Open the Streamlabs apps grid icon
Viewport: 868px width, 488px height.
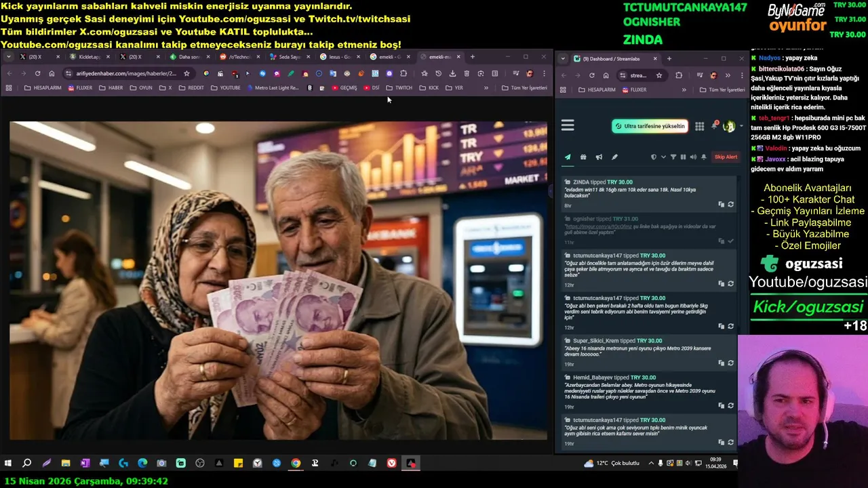[x=699, y=126]
